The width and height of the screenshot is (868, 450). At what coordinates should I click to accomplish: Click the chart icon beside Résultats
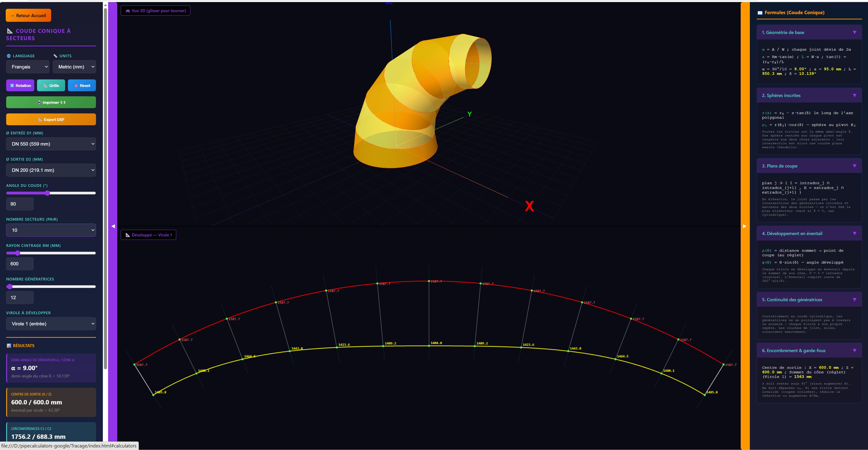(x=9, y=346)
